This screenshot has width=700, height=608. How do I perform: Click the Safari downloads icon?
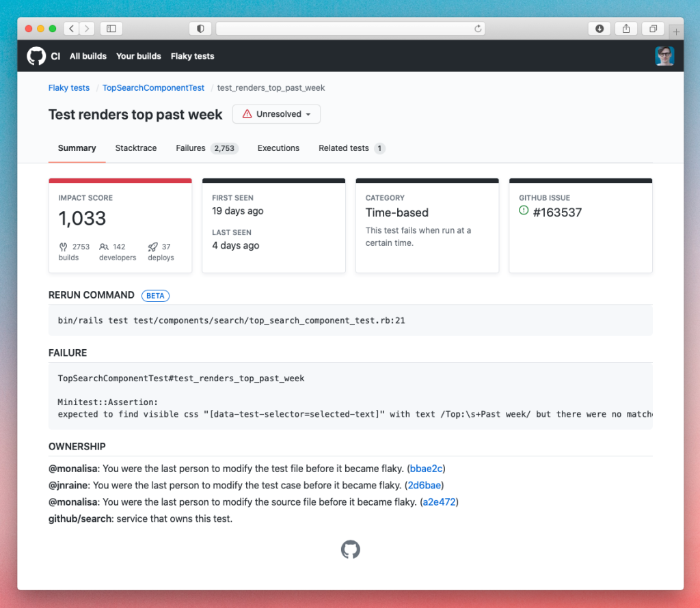(600, 29)
